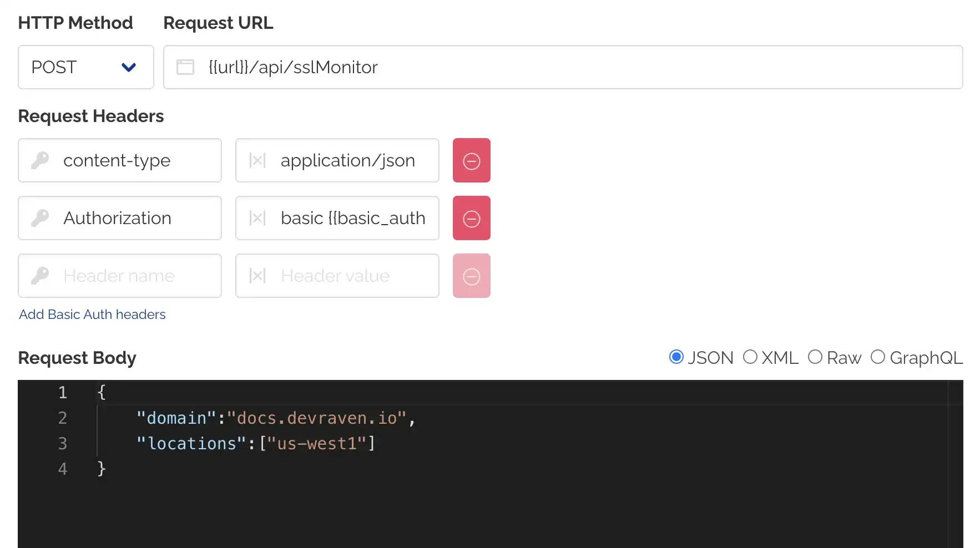Select the XML request body format
Screen dimensions: 980x548
tap(750, 357)
